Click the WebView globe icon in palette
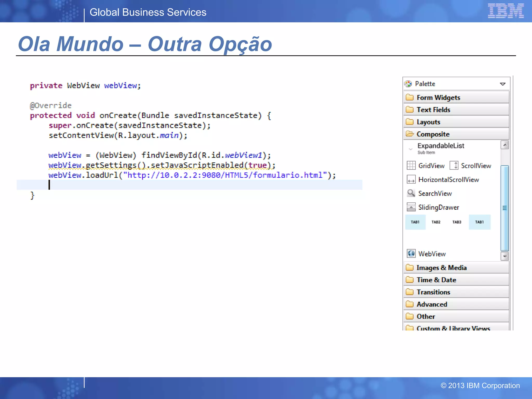 pos(411,254)
